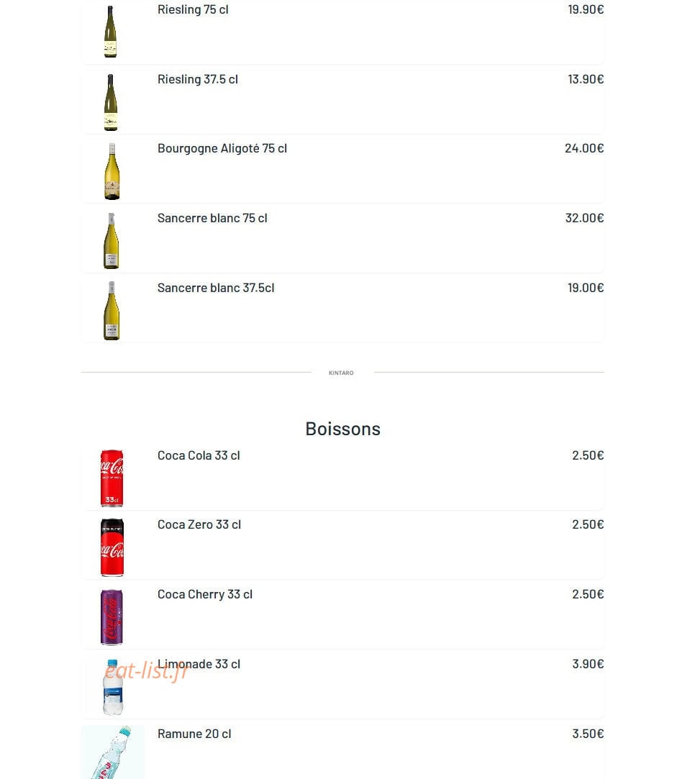Click the eat-list.fr watermark

coord(147,670)
